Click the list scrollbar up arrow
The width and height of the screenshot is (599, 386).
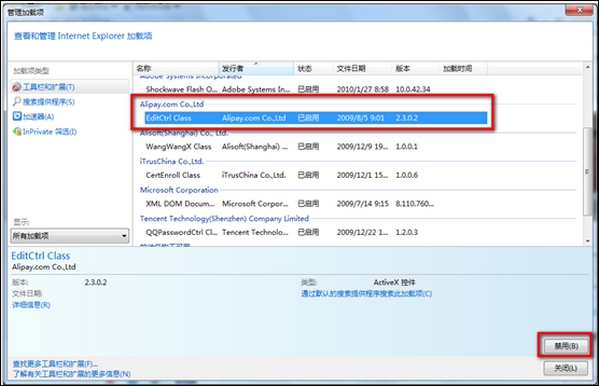click(588, 67)
